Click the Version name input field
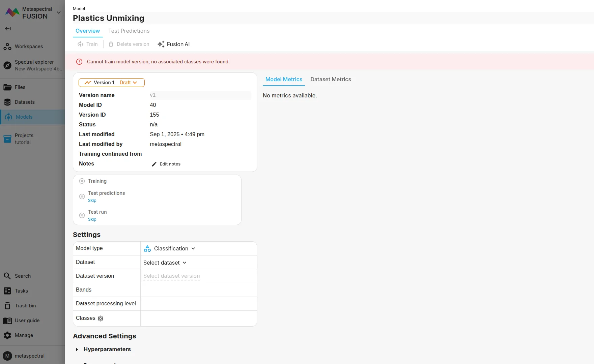Viewport: 594px width, 364px height. coord(200,95)
